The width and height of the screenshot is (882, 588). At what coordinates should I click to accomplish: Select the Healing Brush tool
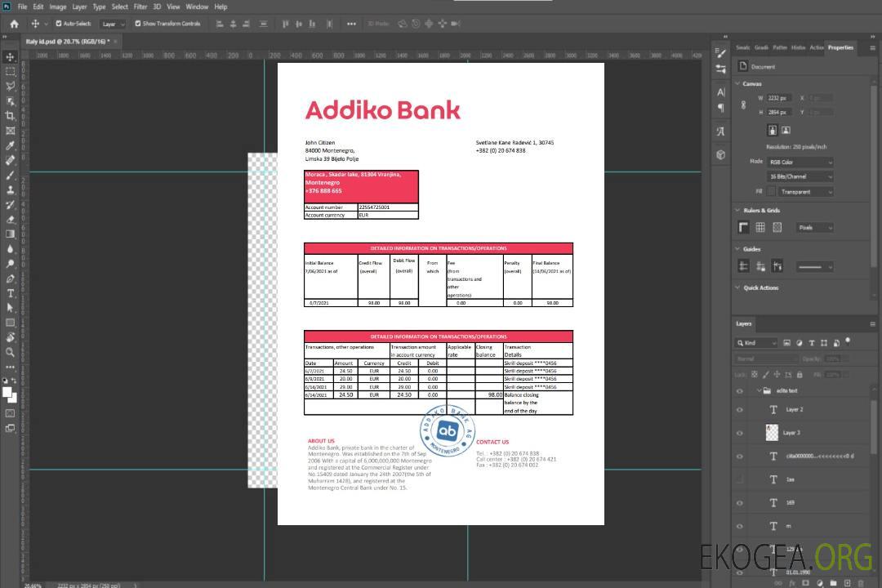coord(10,160)
